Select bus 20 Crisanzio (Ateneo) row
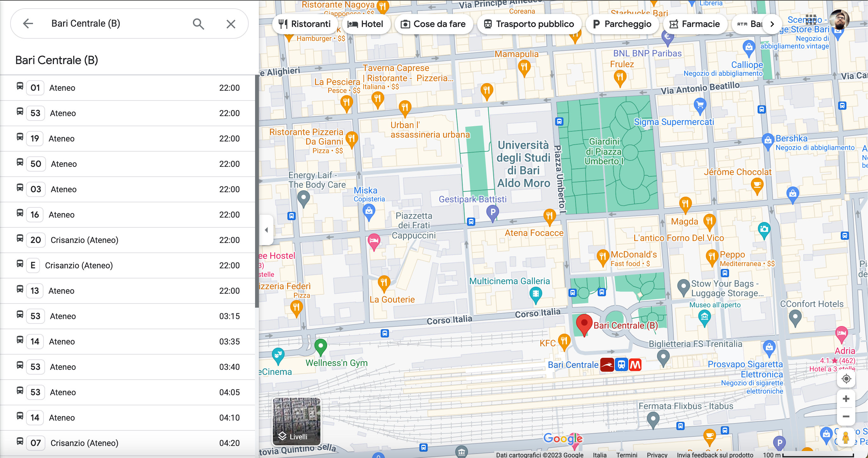868x458 pixels. coord(127,240)
